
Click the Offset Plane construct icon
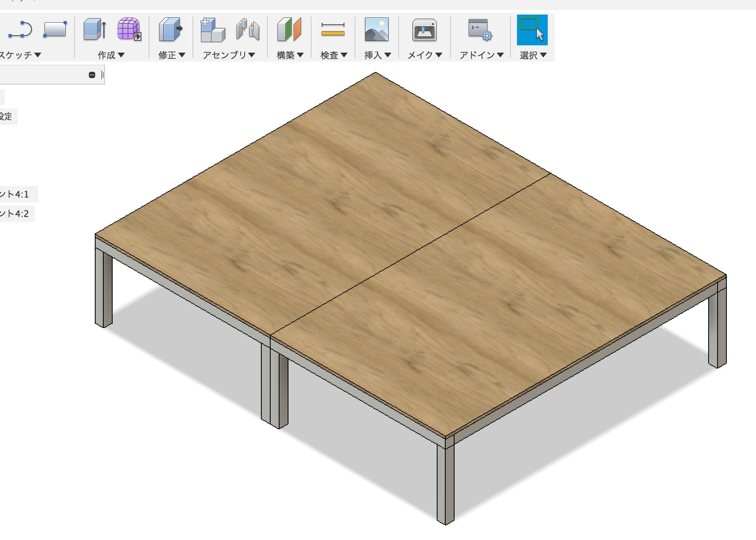click(x=289, y=30)
